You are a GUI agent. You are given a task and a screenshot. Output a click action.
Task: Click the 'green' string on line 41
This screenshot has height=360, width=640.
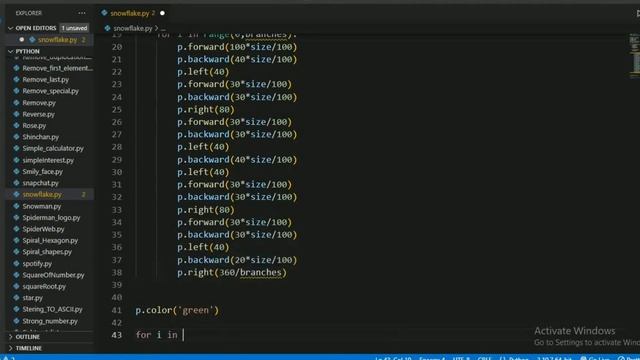tap(196, 310)
